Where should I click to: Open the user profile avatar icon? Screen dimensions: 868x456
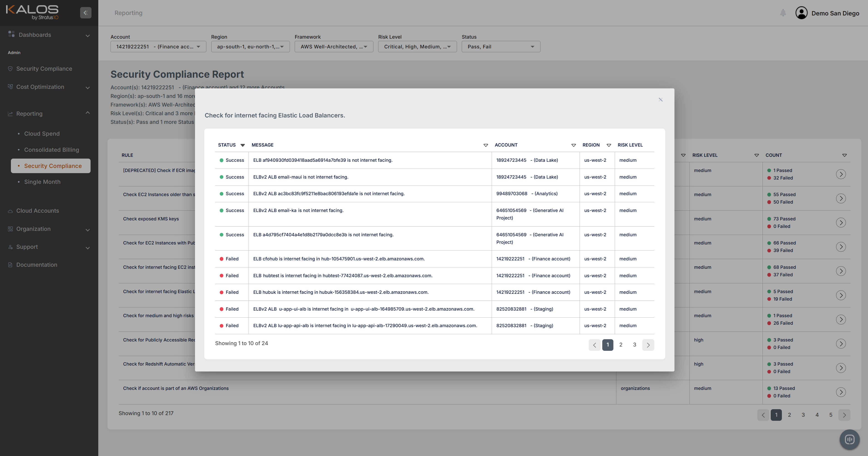pyautogui.click(x=801, y=13)
